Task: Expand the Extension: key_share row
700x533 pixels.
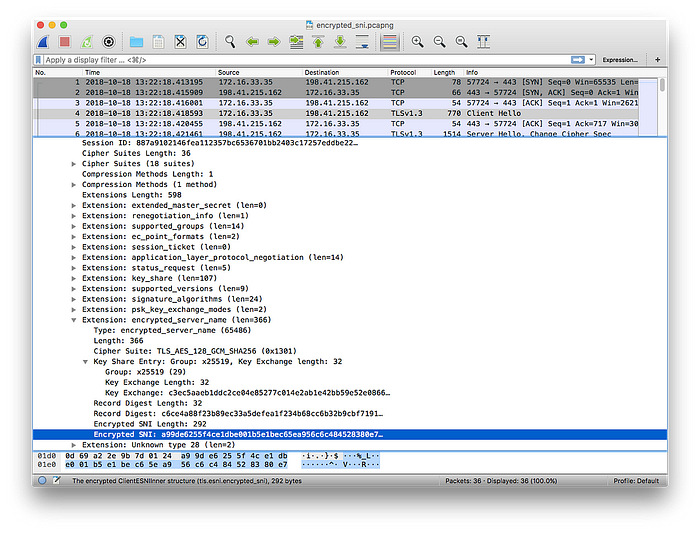Action: pyautogui.click(x=75, y=276)
